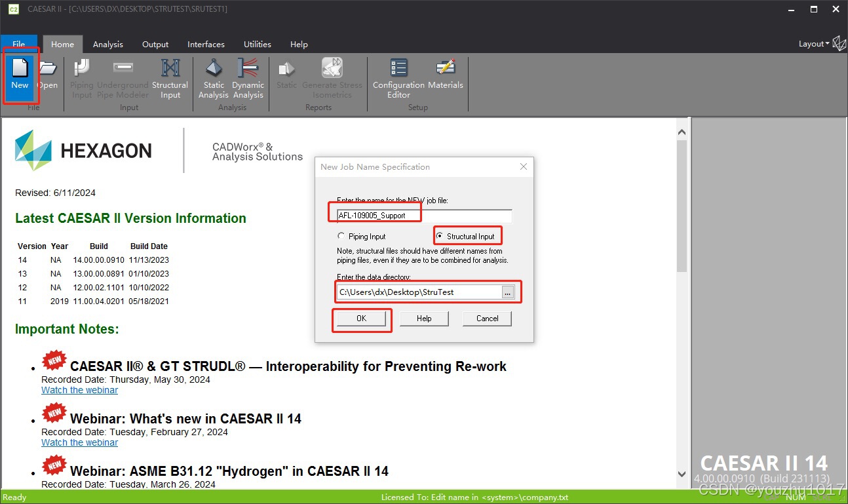Launch Underground Pipe Modeler
The height and width of the screenshot is (504, 848).
pyautogui.click(x=123, y=78)
